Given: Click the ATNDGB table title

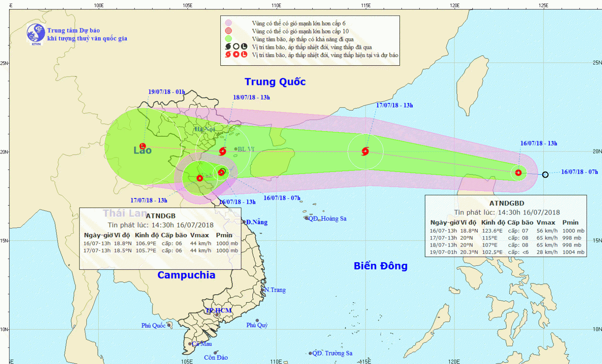Looking at the screenshot, I should (161, 216).
